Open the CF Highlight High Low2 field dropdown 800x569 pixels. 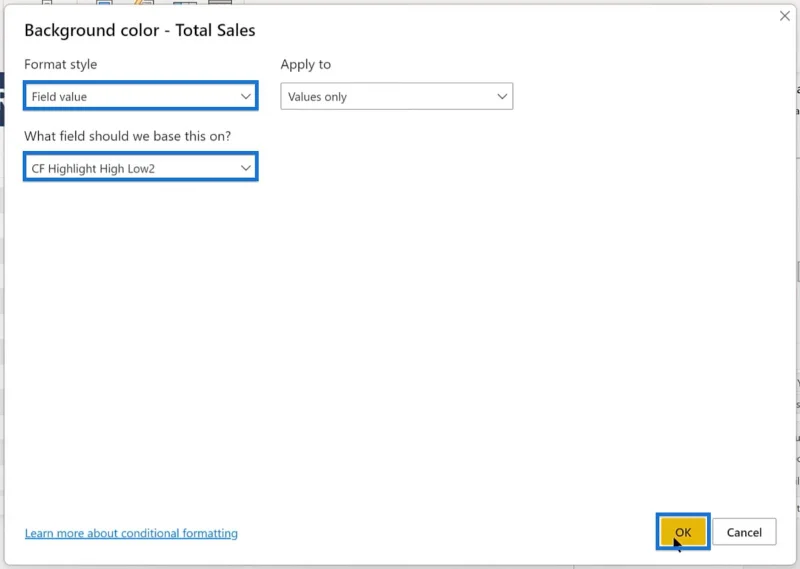click(x=140, y=167)
